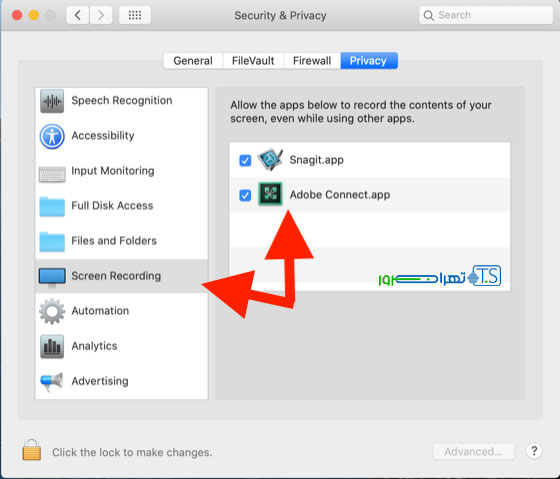This screenshot has width=560, height=479.
Task: Switch to the General tab
Action: point(193,61)
